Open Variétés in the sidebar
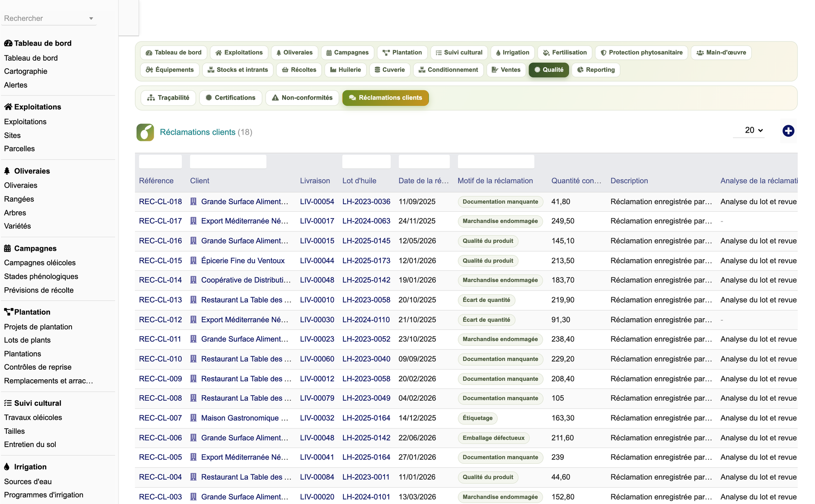 (18, 226)
